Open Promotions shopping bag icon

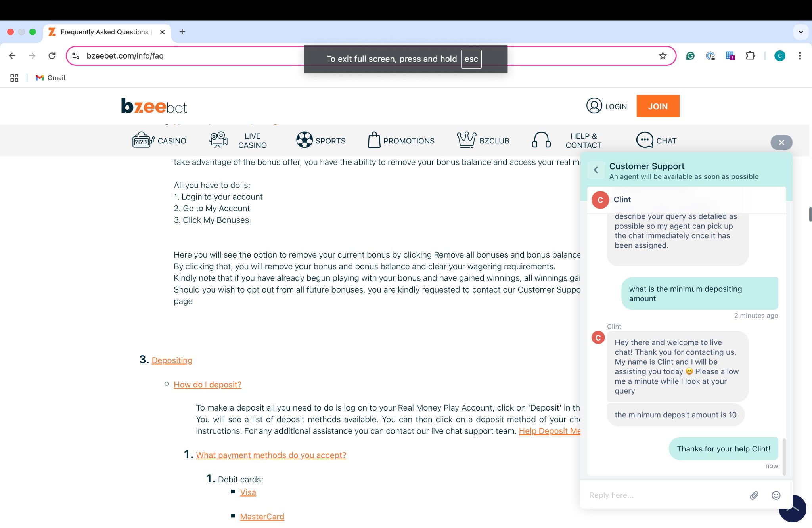point(374,140)
